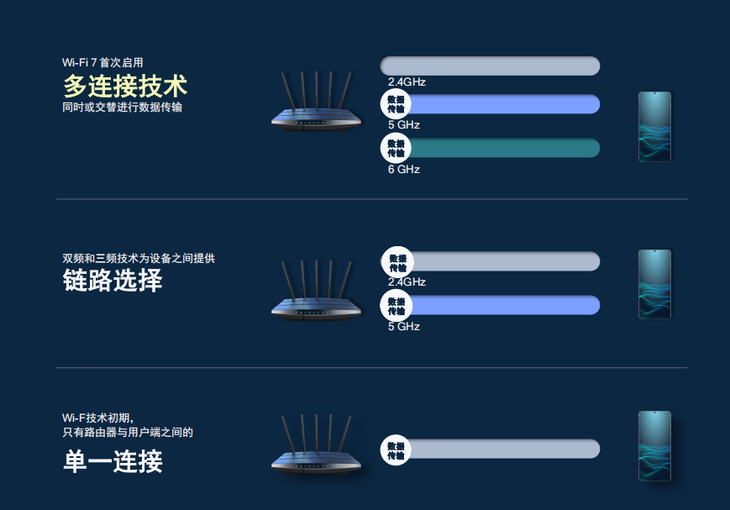Click 数据传输 badge on top section's 5 GHz bar
Viewport: 730px width, 510px height.
(396, 104)
